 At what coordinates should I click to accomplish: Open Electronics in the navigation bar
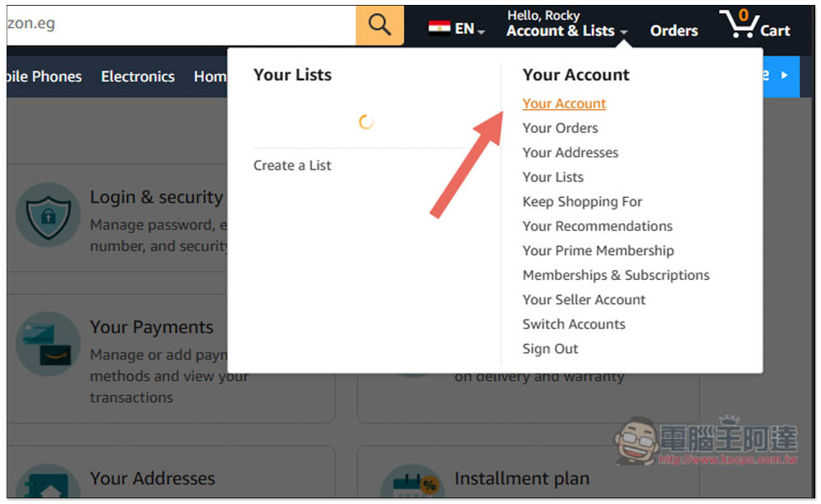coord(138,77)
